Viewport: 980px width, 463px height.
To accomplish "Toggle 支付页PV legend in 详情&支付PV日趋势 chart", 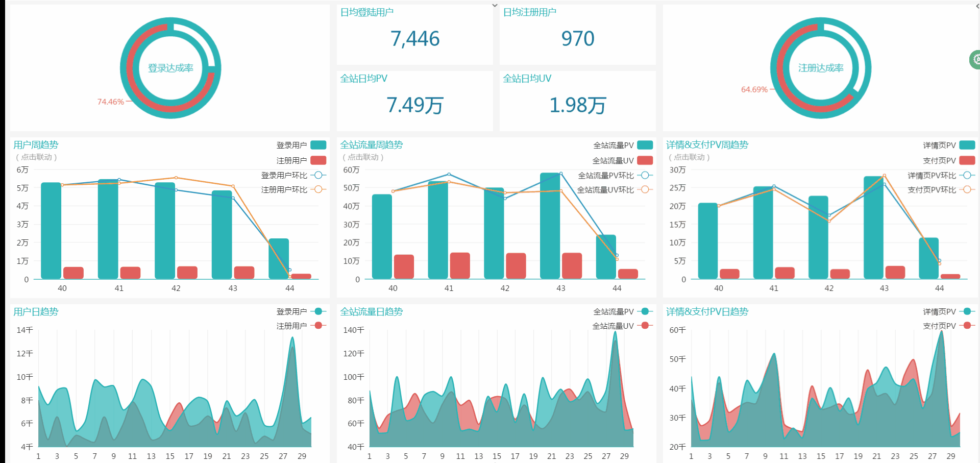I will [949, 326].
